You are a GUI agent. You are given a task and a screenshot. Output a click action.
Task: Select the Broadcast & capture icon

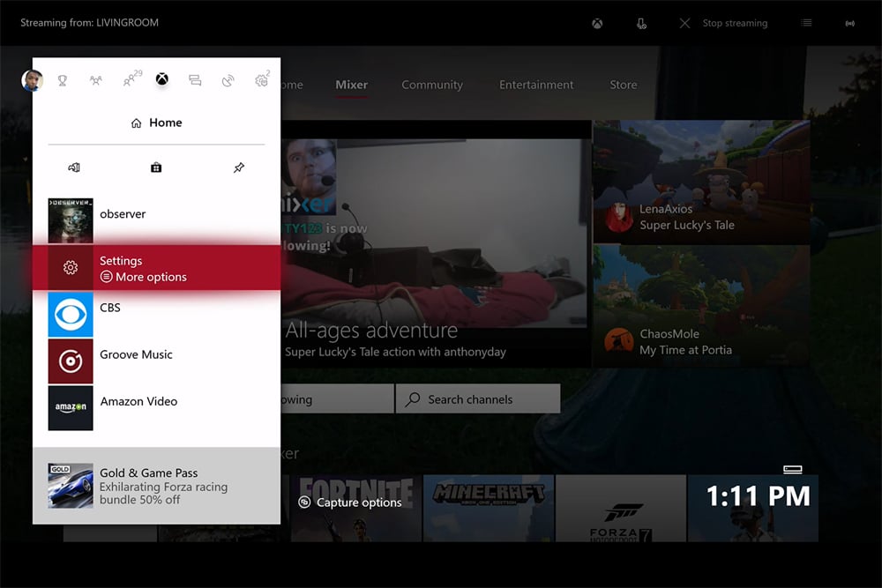coord(228,80)
